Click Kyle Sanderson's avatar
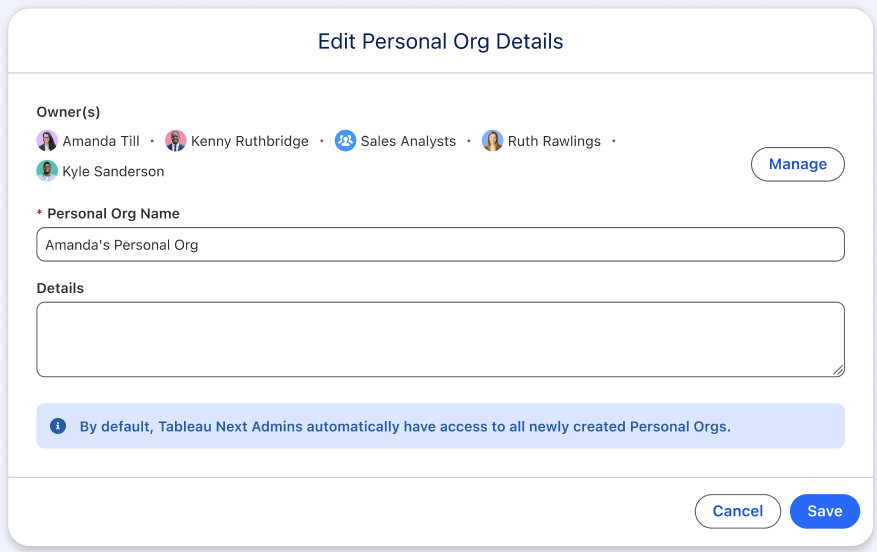Image resolution: width=877 pixels, height=552 pixels. coord(47,171)
